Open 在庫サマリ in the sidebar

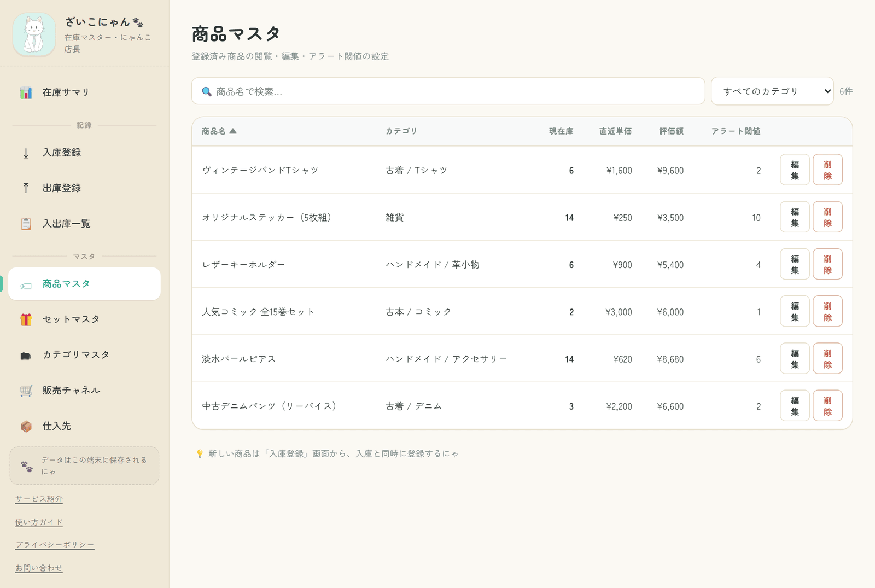point(84,92)
